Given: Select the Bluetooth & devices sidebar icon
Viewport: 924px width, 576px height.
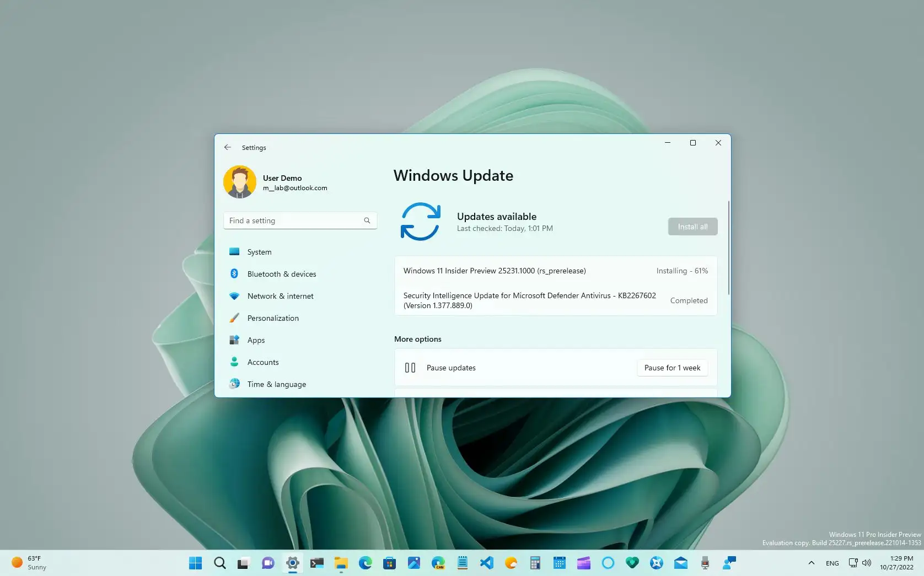Looking at the screenshot, I should (235, 274).
